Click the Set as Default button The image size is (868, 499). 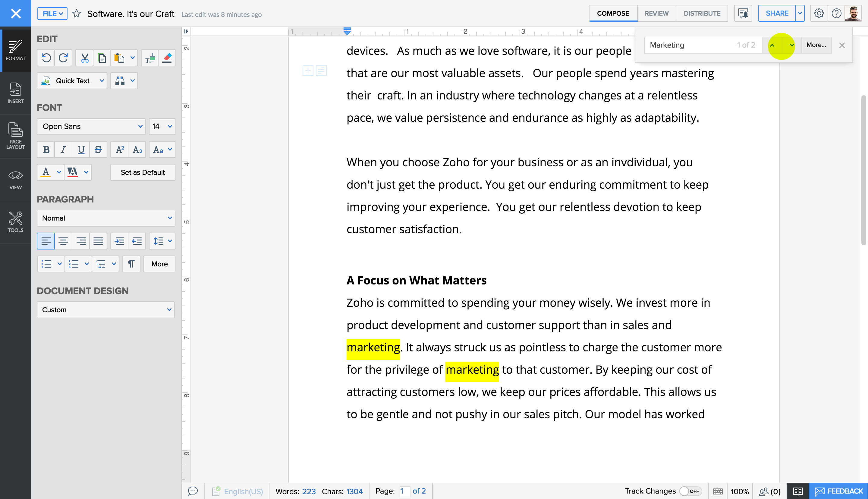click(143, 172)
